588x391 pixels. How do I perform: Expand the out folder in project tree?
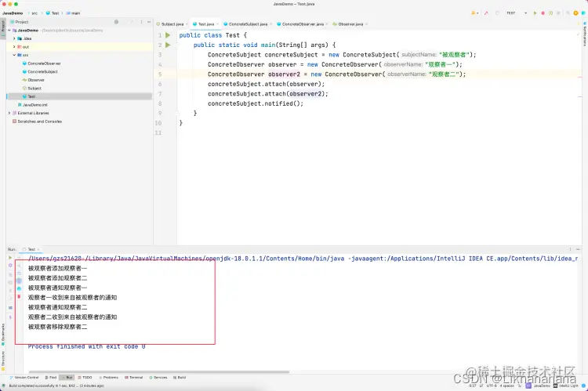(14, 47)
